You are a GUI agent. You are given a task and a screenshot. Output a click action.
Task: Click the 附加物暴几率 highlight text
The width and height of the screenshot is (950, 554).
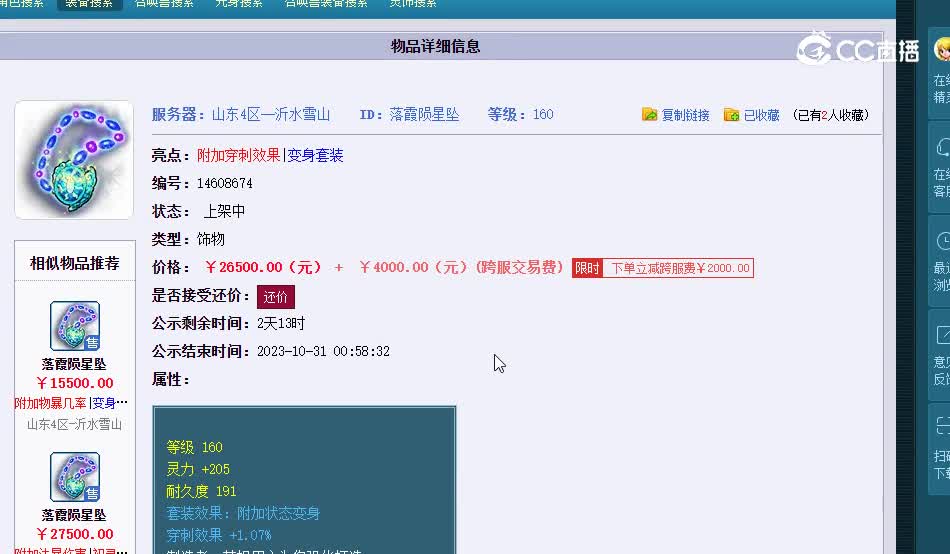click(50, 403)
